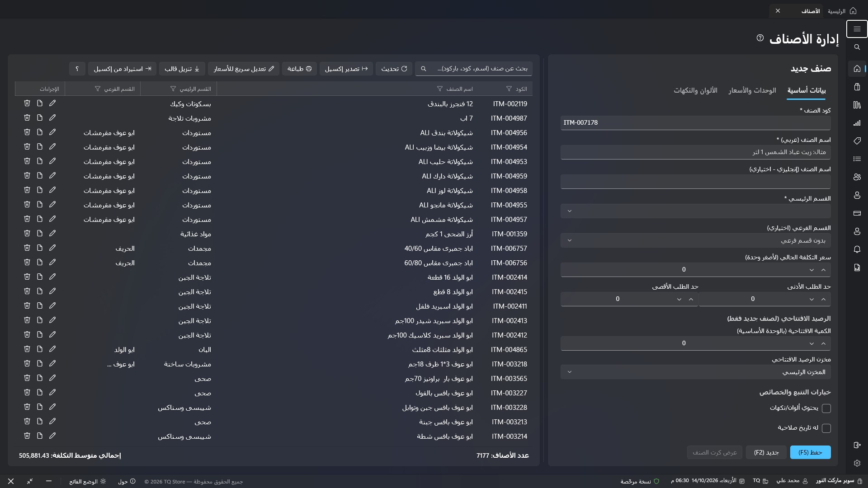Open the help icon beside page title
This screenshot has height=488, width=868.
(760, 38)
